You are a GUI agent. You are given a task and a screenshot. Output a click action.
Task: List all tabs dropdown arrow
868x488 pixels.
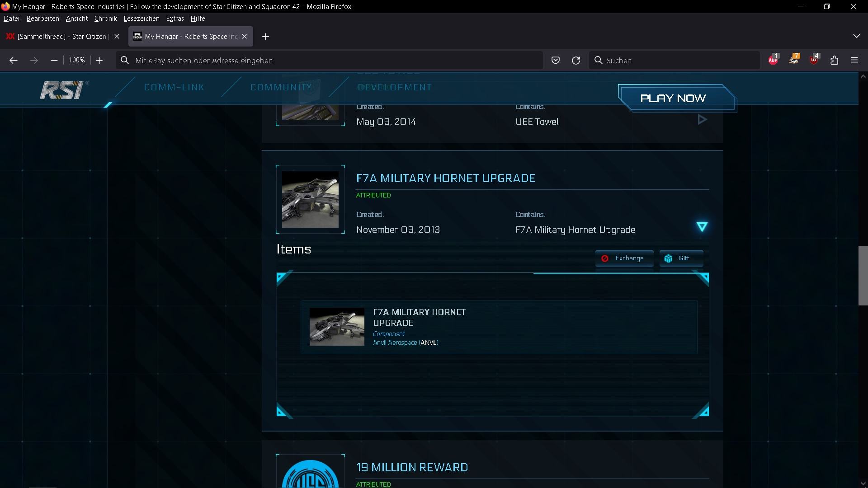[856, 36]
